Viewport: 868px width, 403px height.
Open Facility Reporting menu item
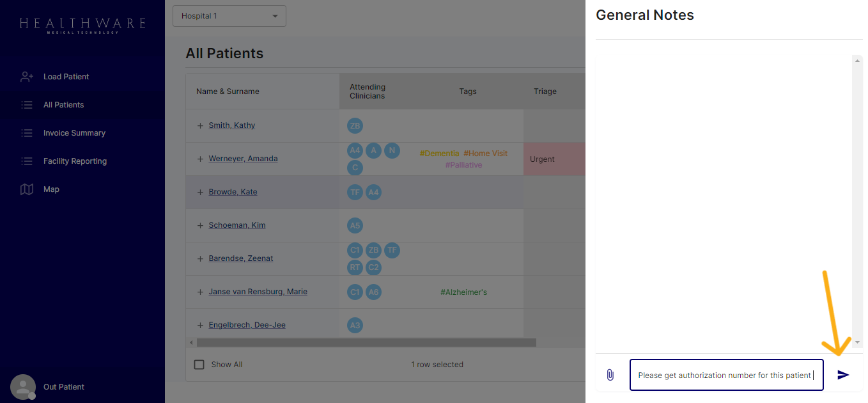[x=75, y=161]
